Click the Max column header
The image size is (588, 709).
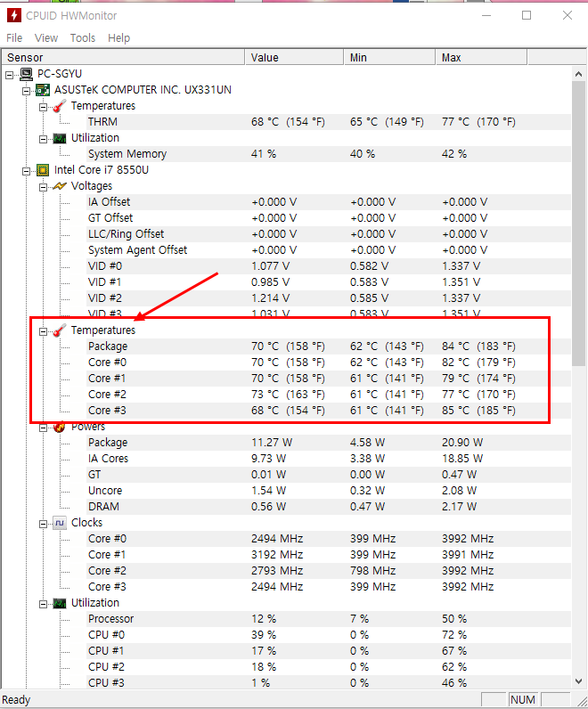481,57
